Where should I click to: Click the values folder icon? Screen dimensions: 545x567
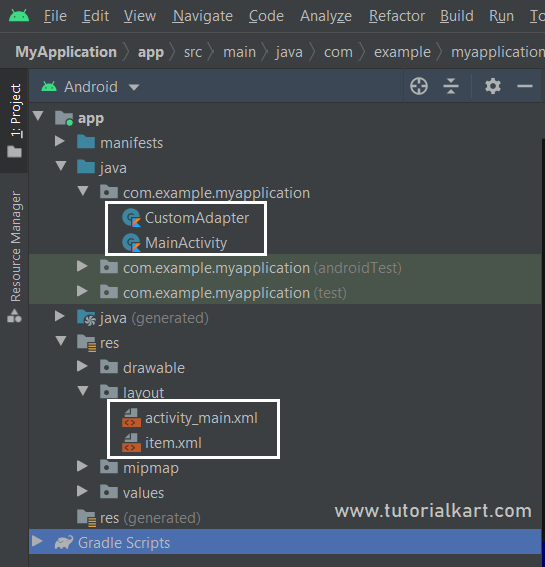pyautogui.click(x=109, y=492)
